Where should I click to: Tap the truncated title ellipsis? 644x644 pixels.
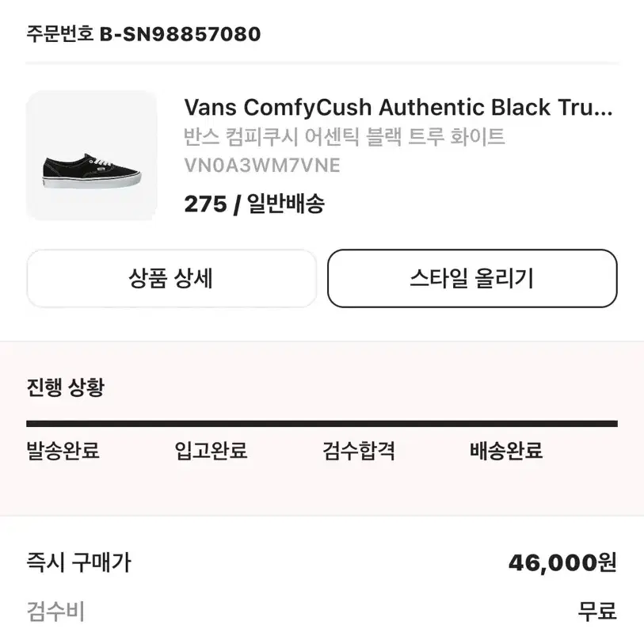(603, 112)
